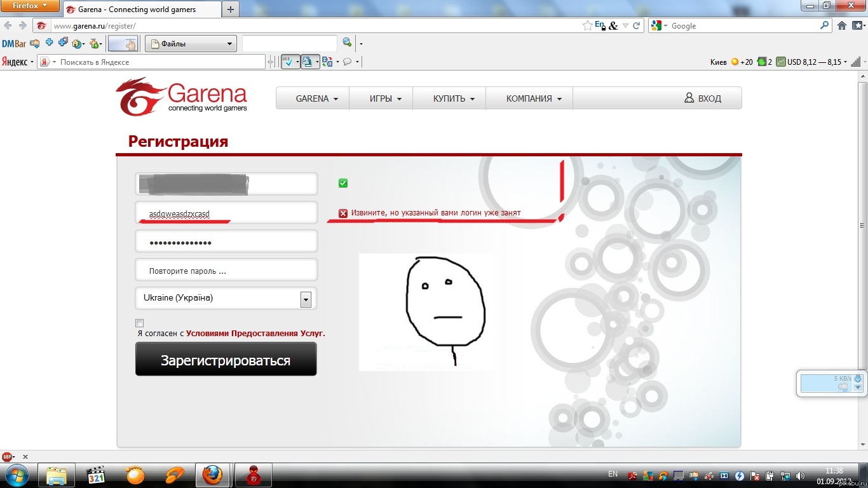Viewport: 868px width, 488px height.
Task: Open the bookmarks menu star button
Action: point(858,25)
